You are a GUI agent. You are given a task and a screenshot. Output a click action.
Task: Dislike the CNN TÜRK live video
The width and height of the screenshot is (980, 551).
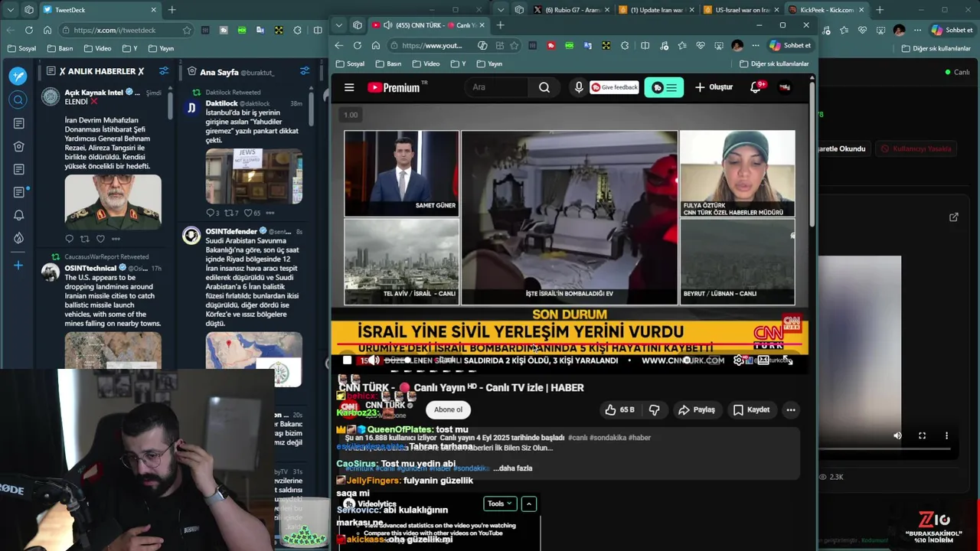point(654,410)
